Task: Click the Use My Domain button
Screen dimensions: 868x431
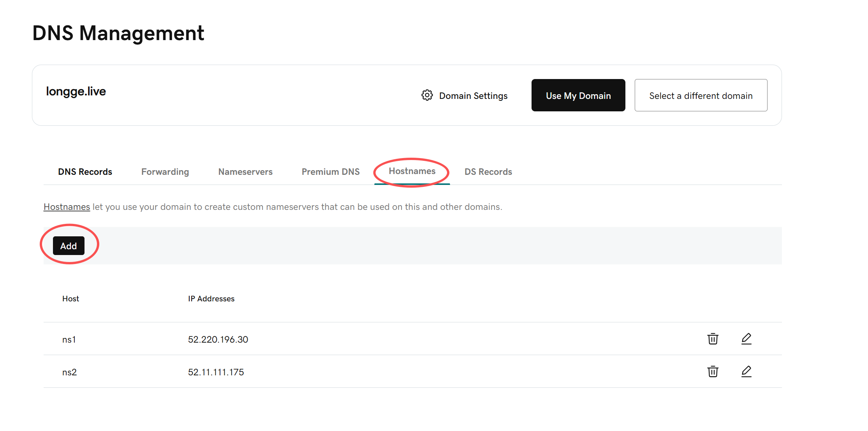Action: click(x=578, y=95)
